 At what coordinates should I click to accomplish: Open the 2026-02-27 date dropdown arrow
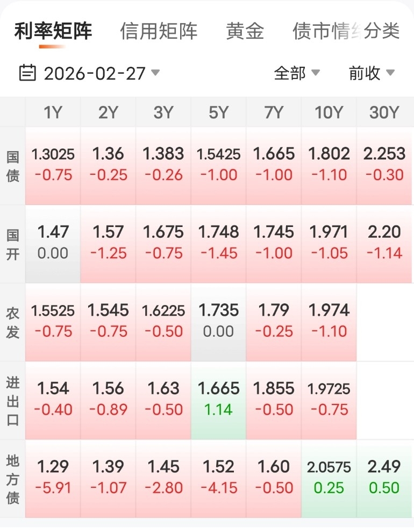155,73
